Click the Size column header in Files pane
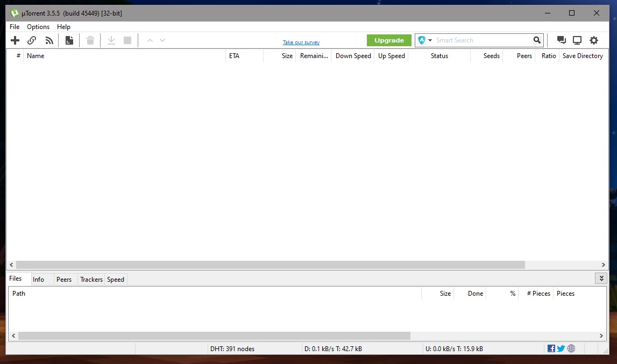The height and width of the screenshot is (364, 617). point(437,294)
